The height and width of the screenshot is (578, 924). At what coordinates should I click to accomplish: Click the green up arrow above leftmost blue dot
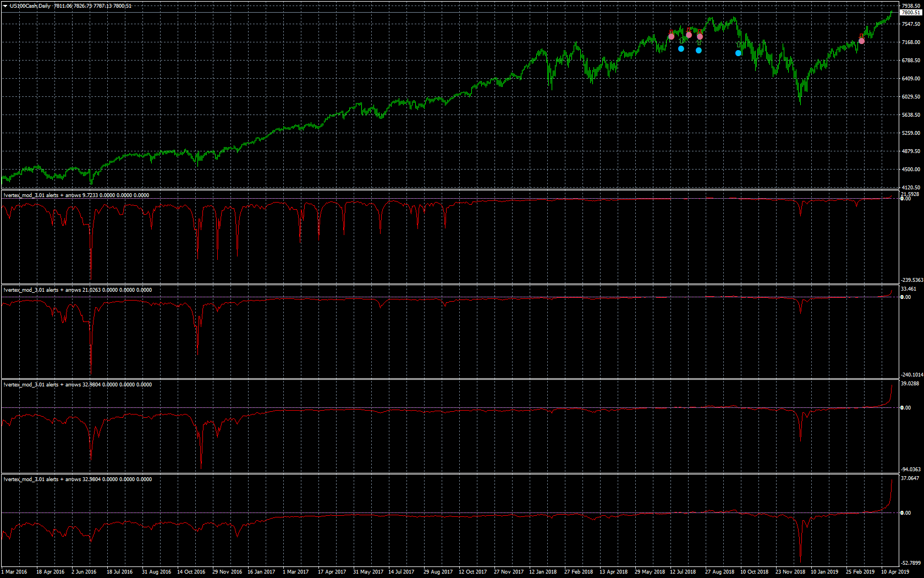pos(681,41)
